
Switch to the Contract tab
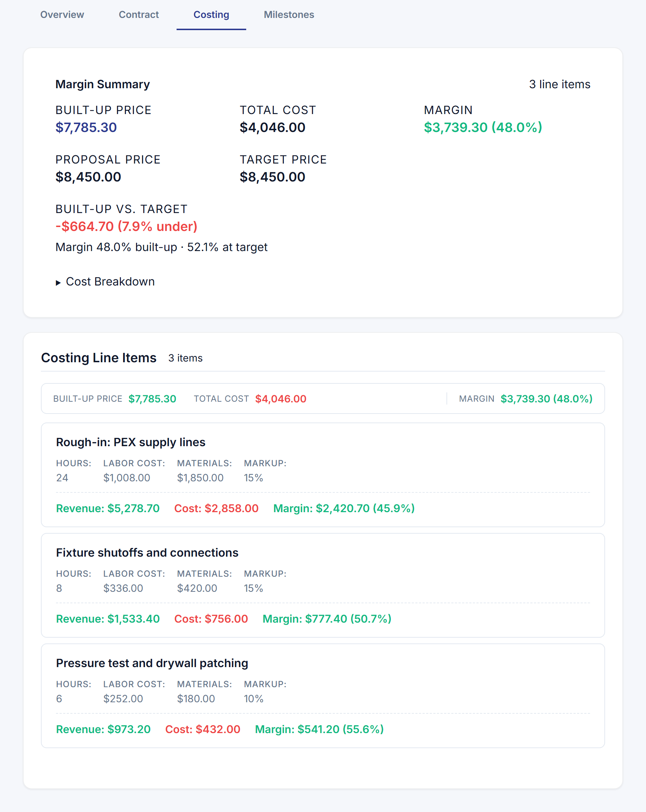coord(139,15)
